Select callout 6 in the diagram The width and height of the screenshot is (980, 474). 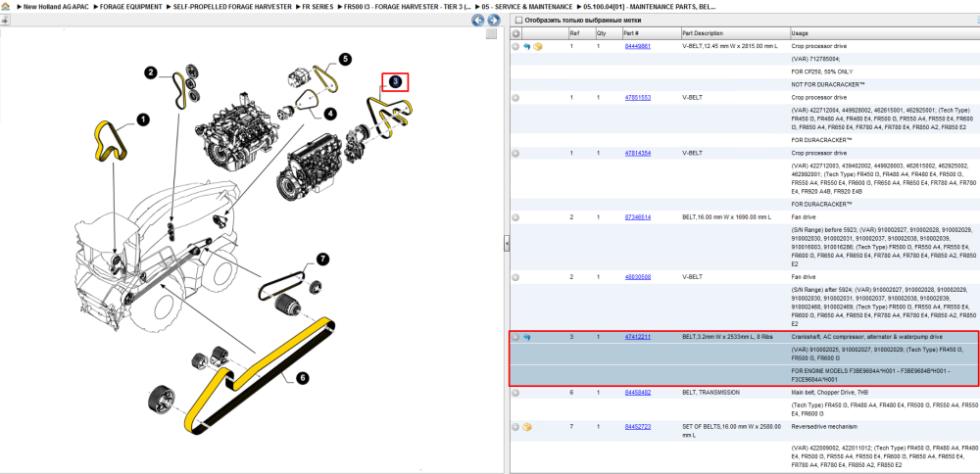coord(302,378)
